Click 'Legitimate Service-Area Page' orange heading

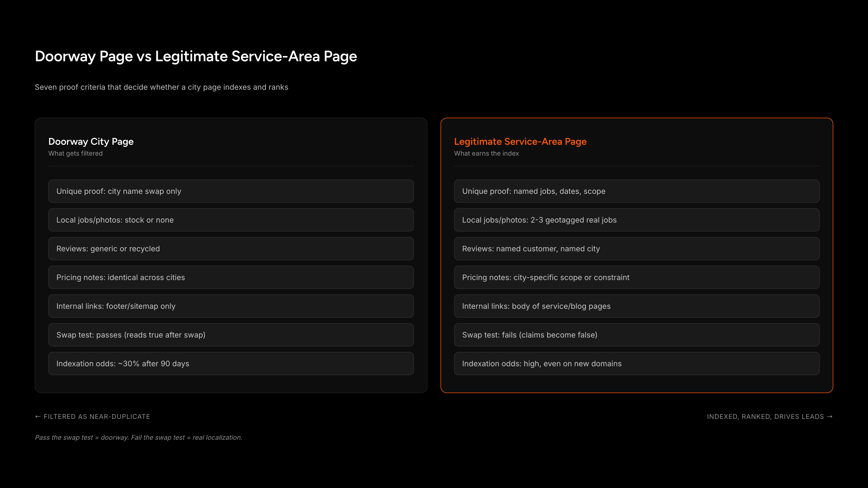pos(520,142)
